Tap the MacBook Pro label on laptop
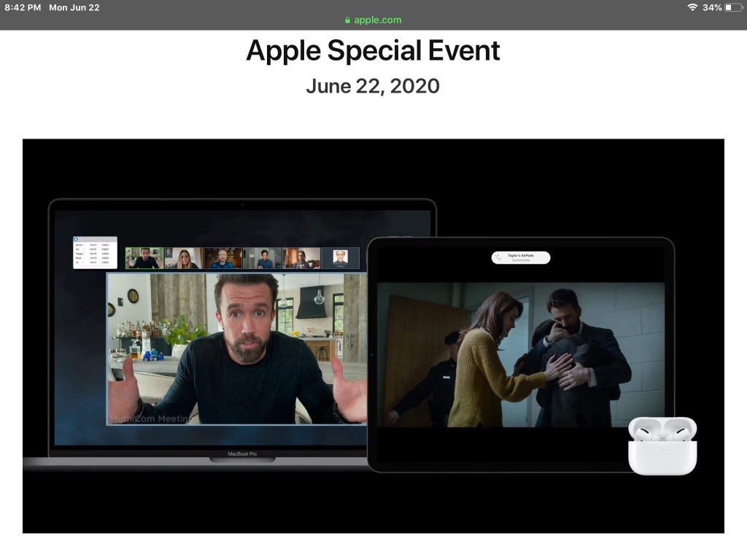Viewport: 747px width, 560px height. coord(242,454)
